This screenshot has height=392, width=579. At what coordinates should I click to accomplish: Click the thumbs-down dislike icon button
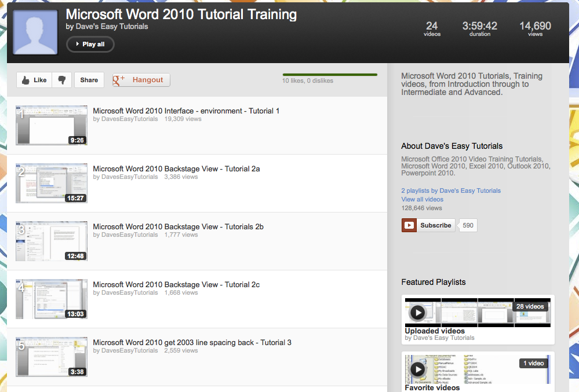[x=61, y=80]
